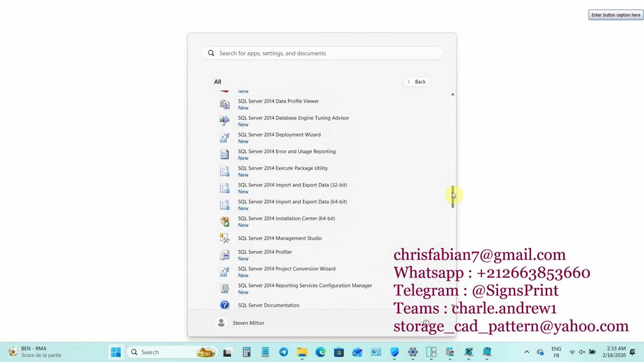This screenshot has height=362, width=644.
Task: Open the notifications bell icon
Action: [x=632, y=352]
